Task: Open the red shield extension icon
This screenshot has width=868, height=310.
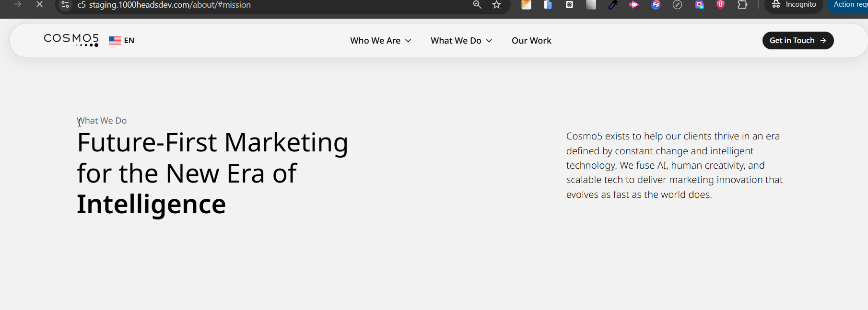Action: point(720,5)
